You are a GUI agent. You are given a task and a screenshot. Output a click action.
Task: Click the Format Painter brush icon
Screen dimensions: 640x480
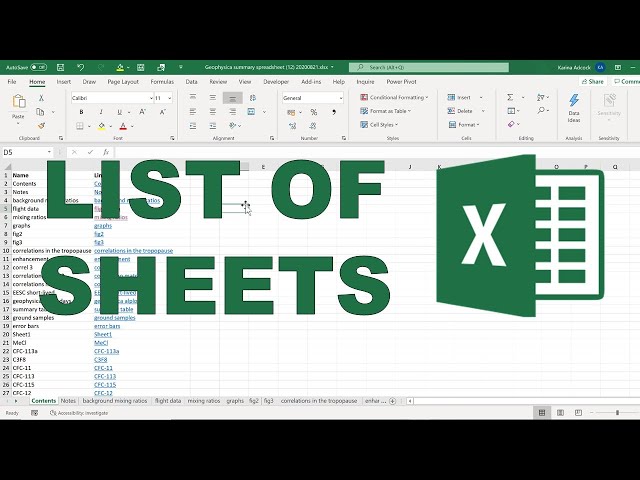41,125
